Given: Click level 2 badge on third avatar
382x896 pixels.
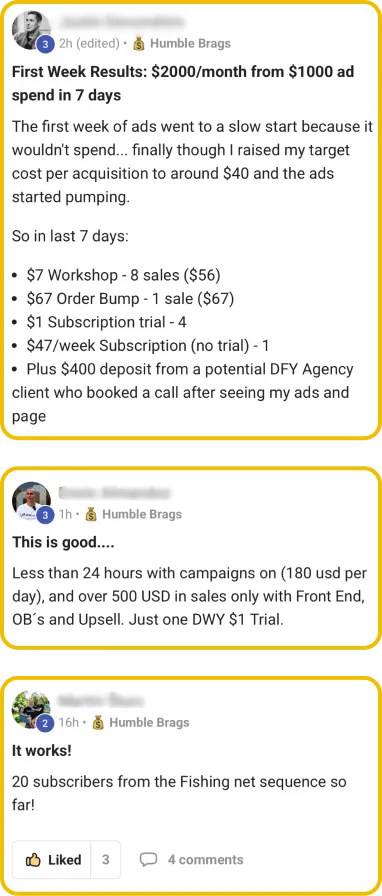Looking at the screenshot, I should pyautogui.click(x=45, y=723).
